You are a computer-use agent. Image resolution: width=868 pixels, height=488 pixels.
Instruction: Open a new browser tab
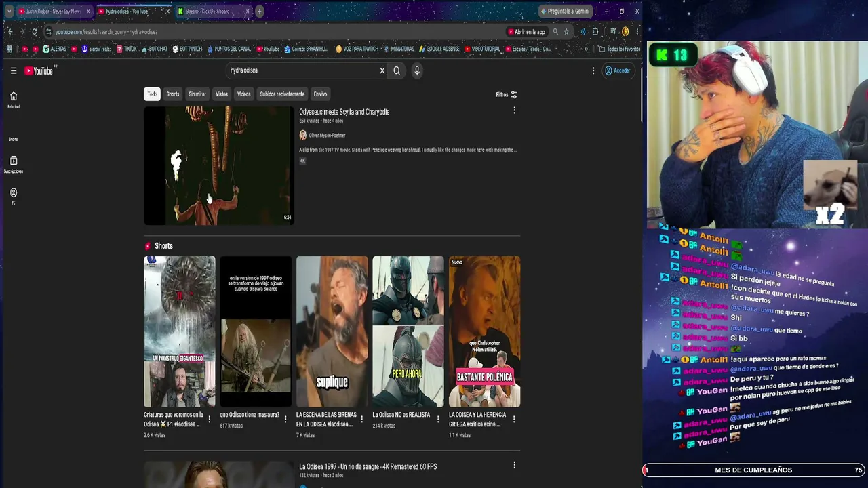click(259, 12)
